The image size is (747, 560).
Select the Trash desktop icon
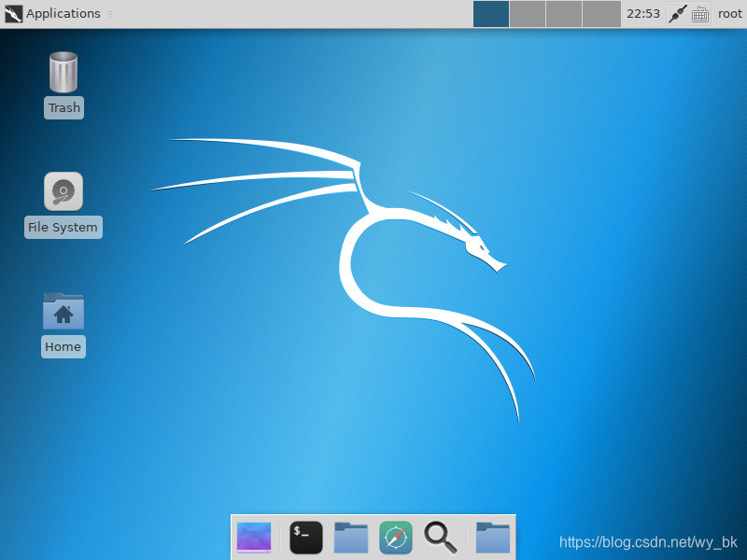(63, 72)
